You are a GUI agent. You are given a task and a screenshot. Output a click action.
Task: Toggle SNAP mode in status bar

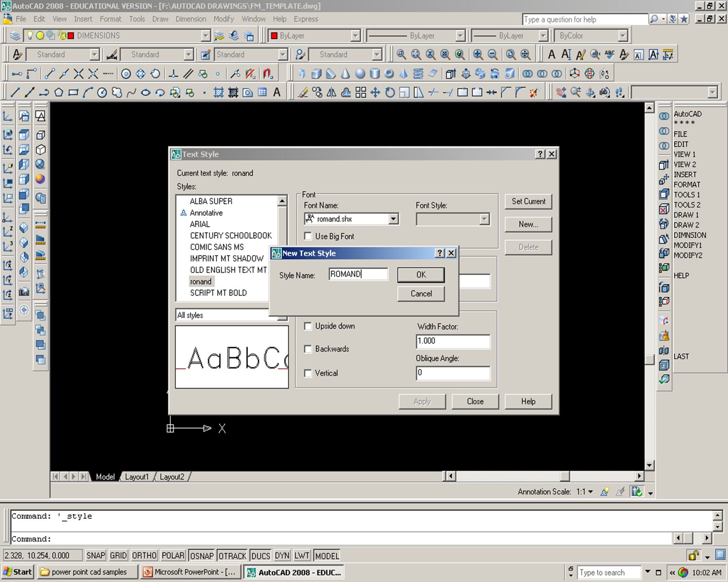96,556
